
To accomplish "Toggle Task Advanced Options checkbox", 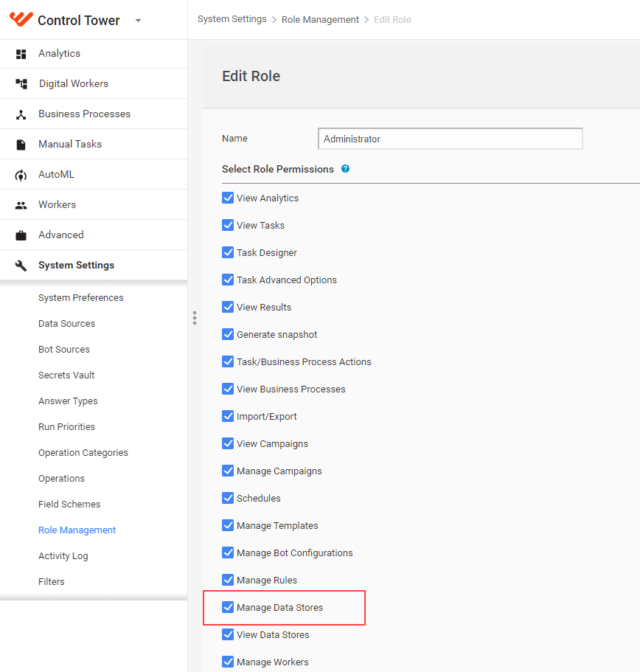I will pyautogui.click(x=228, y=280).
